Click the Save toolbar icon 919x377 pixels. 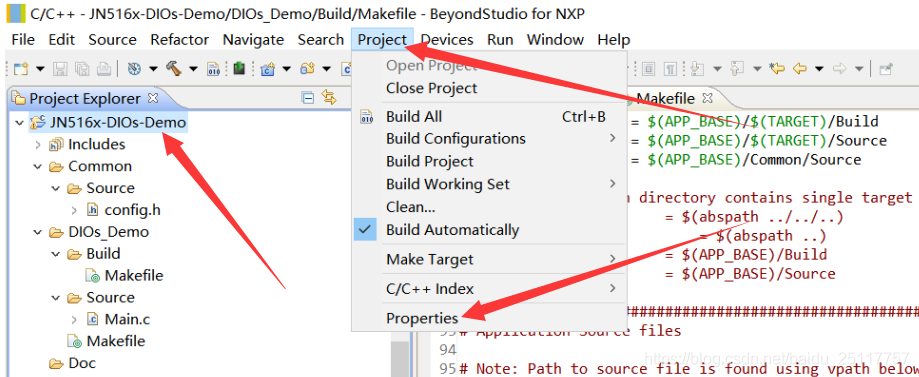pyautogui.click(x=60, y=69)
